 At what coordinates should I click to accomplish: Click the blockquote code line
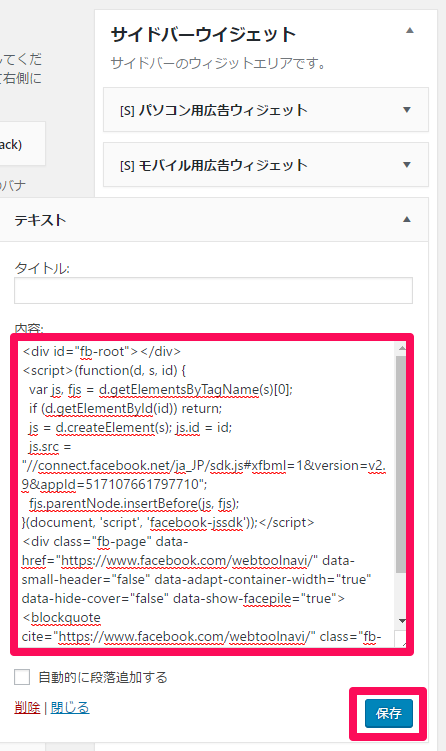pyautogui.click(x=61, y=617)
